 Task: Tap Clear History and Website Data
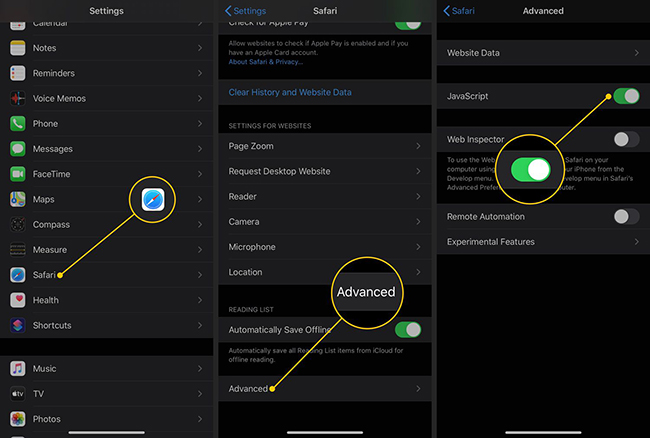[x=290, y=92]
